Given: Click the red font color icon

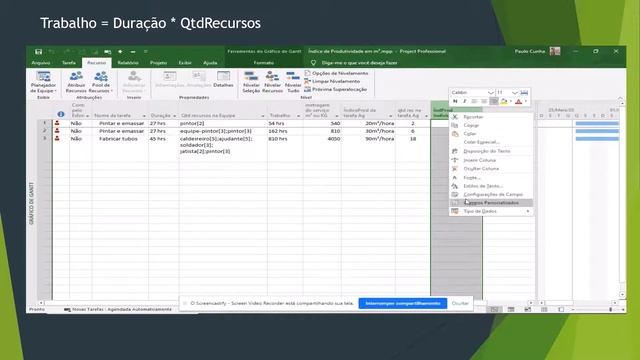Looking at the screenshot, I should click(518, 101).
